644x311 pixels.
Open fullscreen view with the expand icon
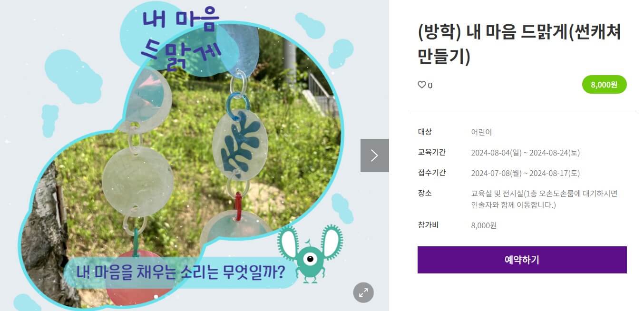(x=363, y=293)
